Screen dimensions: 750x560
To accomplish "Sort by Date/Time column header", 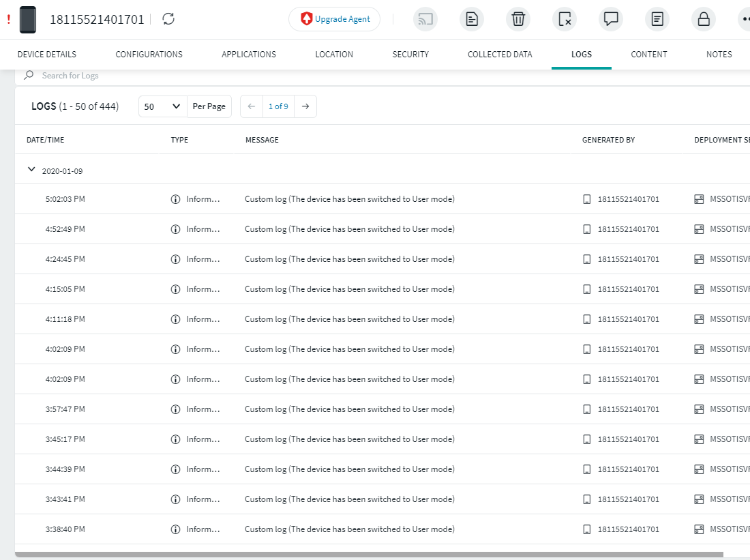I will (x=46, y=140).
